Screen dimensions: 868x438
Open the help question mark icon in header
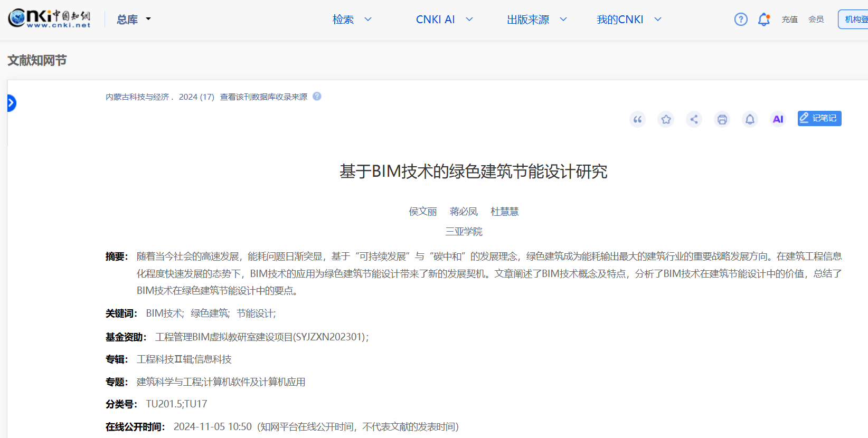click(741, 20)
